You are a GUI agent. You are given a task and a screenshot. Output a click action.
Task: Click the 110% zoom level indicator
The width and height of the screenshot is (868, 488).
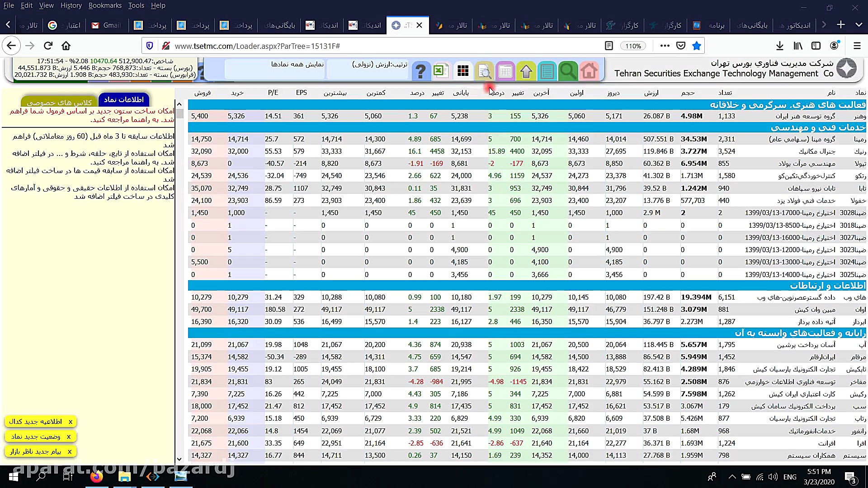[x=633, y=46]
